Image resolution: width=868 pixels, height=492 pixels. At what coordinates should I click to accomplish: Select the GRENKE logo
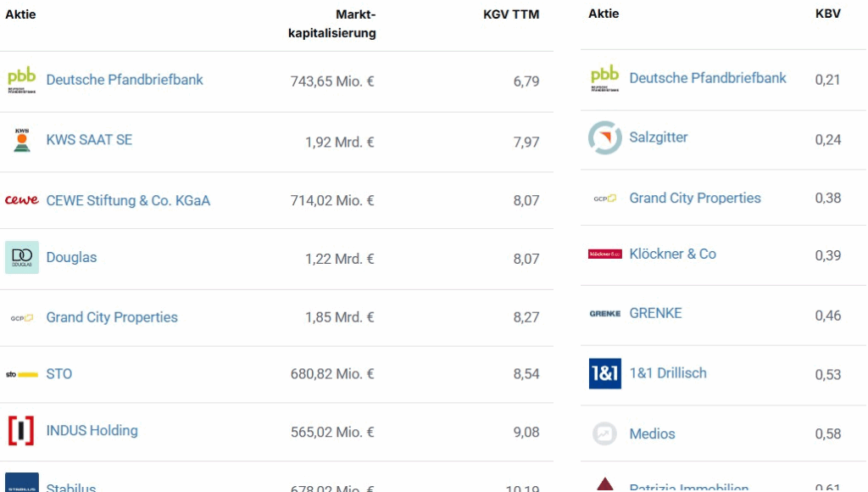tap(604, 314)
